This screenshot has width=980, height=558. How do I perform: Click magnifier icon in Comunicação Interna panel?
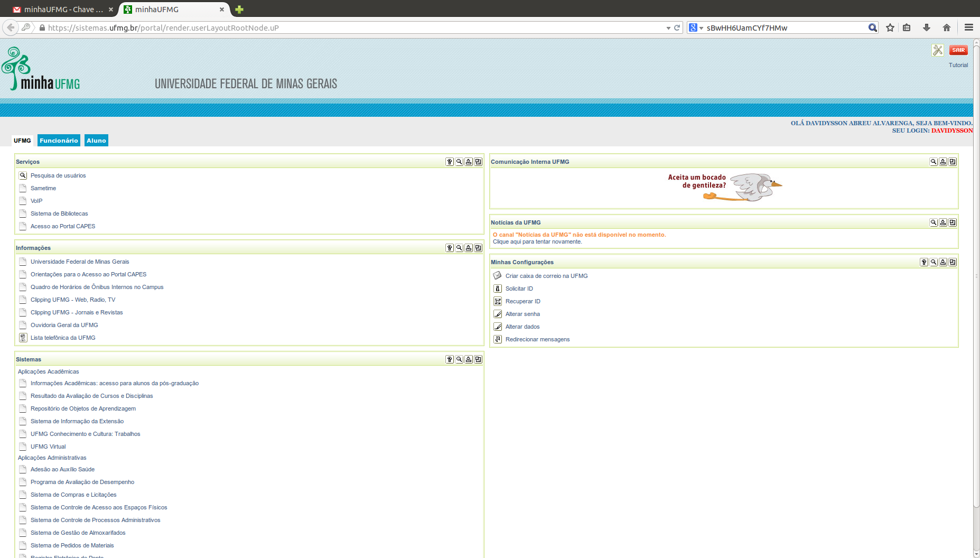[x=934, y=162]
